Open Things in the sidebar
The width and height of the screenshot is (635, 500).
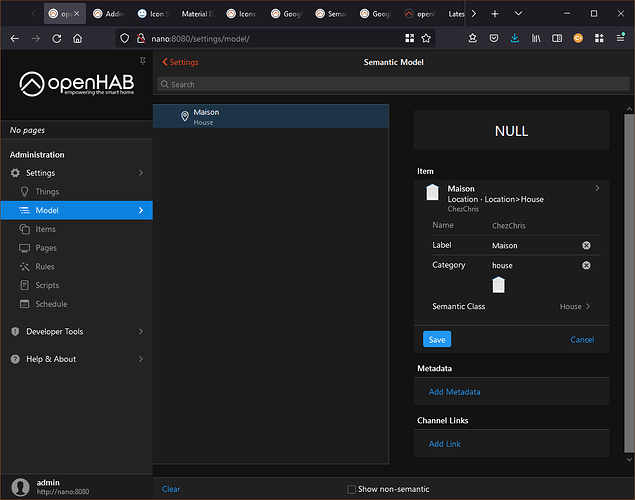point(77,191)
